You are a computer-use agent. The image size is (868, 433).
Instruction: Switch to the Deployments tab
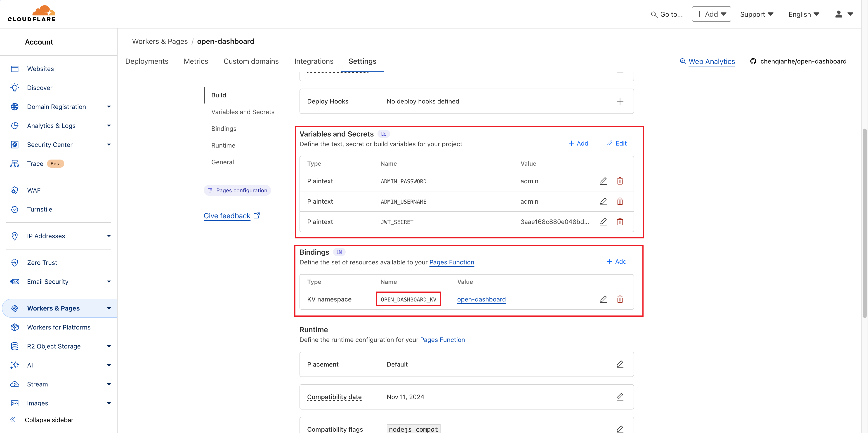coord(146,61)
